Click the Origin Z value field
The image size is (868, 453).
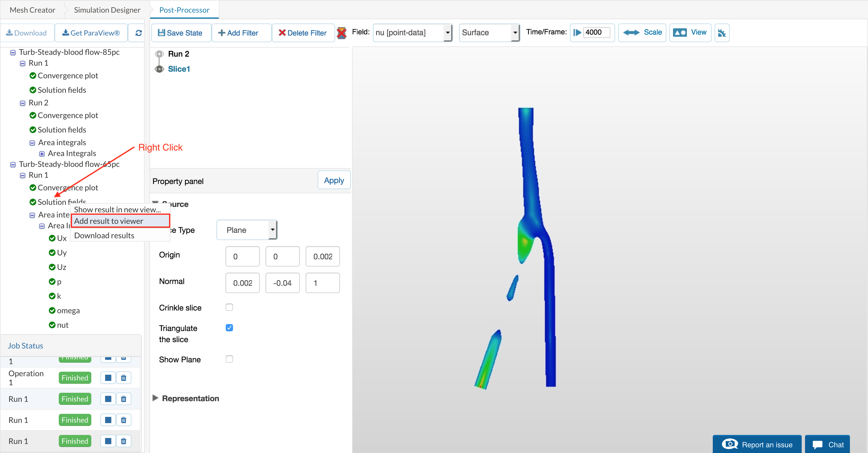coord(322,256)
